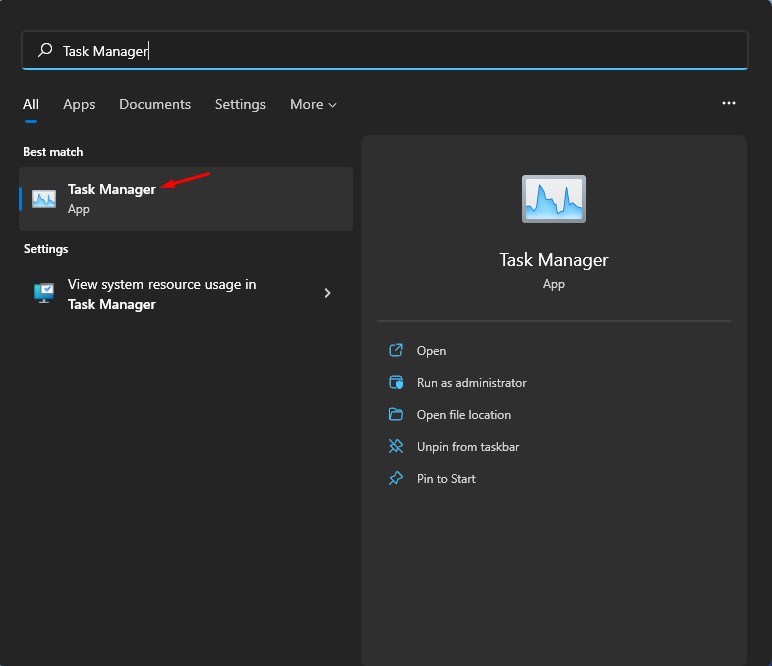
Task: Click the Pin to Start pin icon
Action: 396,479
